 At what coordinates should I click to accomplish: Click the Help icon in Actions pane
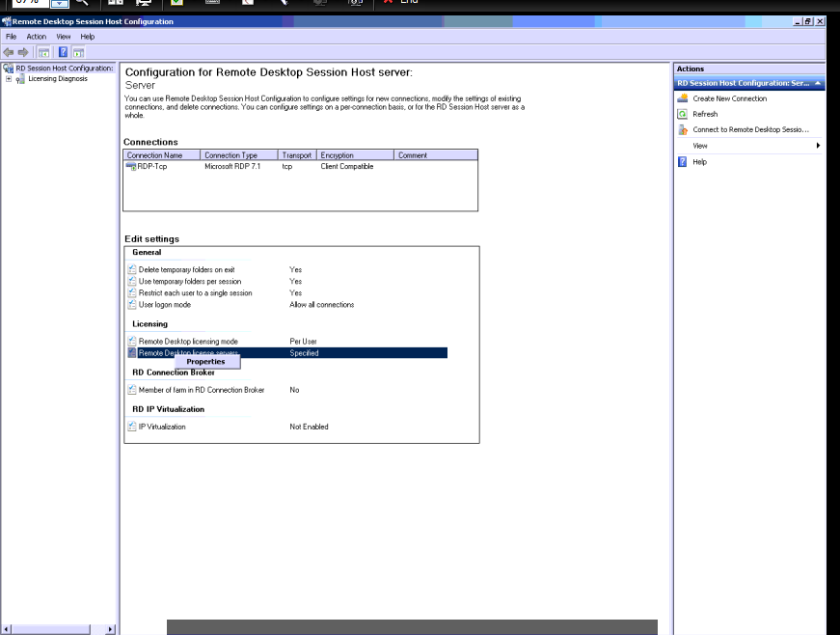(683, 161)
